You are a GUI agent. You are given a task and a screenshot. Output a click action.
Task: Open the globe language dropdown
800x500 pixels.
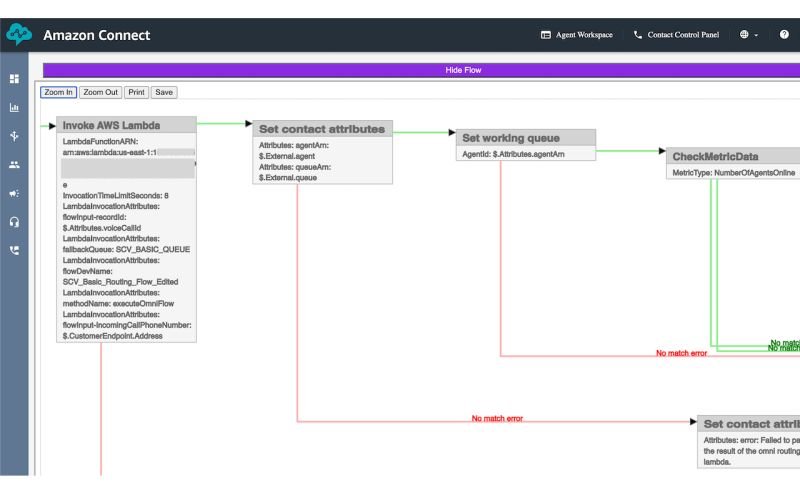(748, 35)
